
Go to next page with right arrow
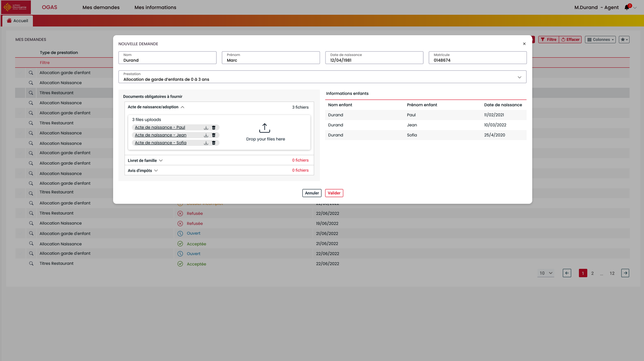[x=625, y=273]
